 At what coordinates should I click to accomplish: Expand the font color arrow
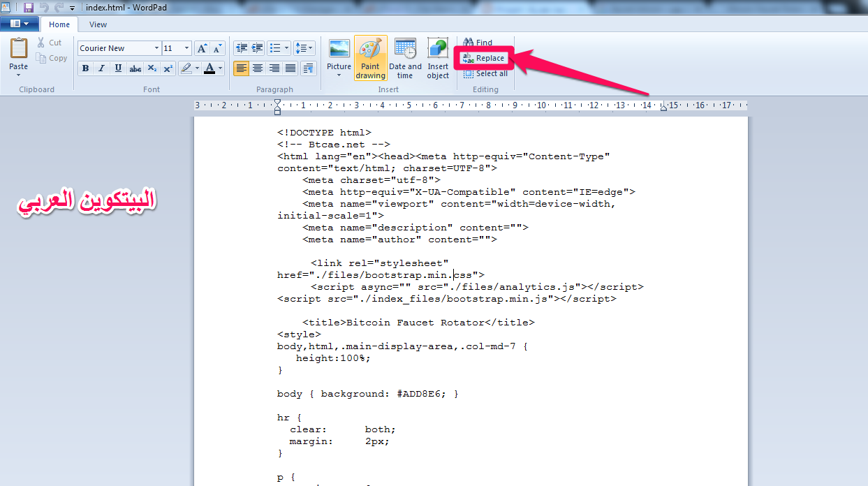coord(221,68)
